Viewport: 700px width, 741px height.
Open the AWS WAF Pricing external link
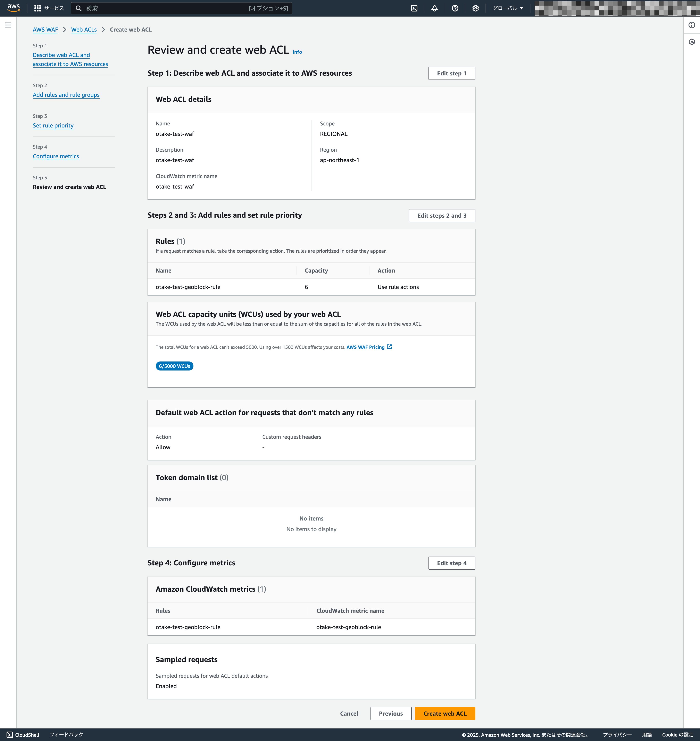click(x=369, y=347)
